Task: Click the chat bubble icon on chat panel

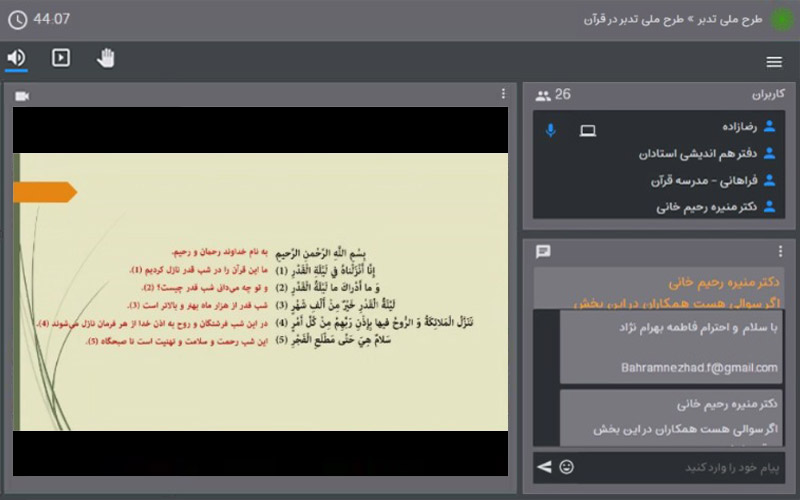Action: pyautogui.click(x=543, y=252)
